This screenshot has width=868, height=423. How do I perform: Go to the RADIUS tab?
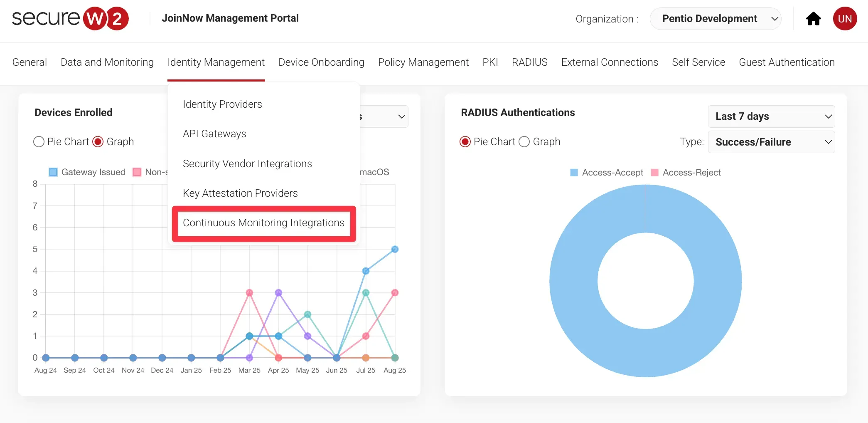(529, 62)
